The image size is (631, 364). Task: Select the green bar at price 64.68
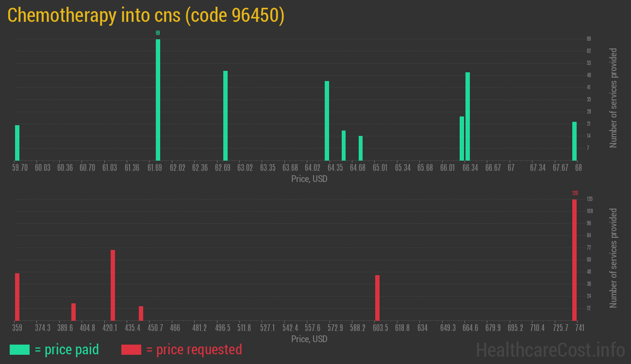[361, 148]
